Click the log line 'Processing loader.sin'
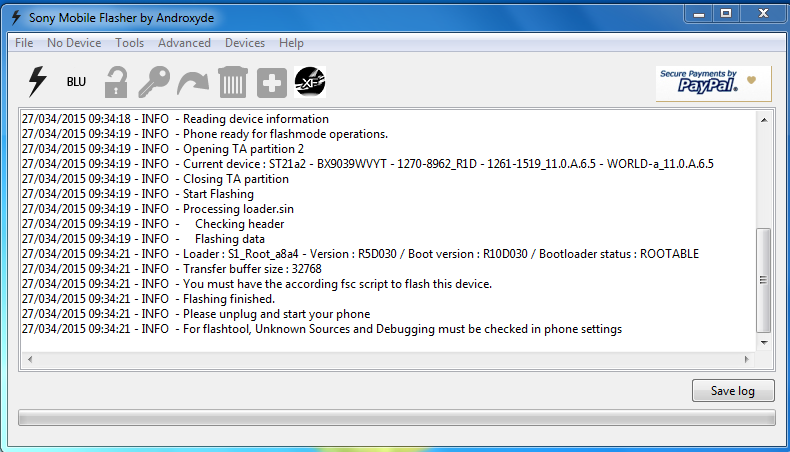The width and height of the screenshot is (790, 452). tap(157, 209)
